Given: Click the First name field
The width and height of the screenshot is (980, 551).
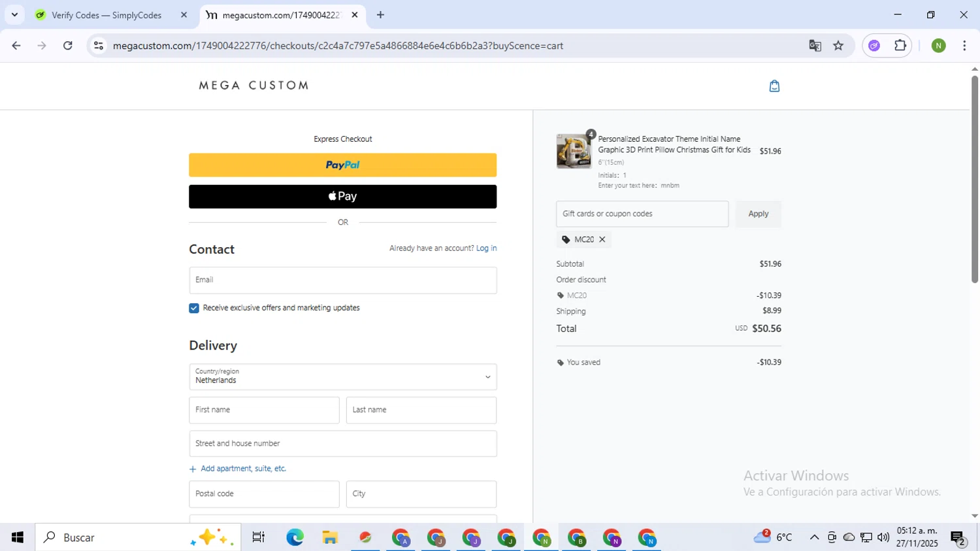Looking at the screenshot, I should 264,410.
